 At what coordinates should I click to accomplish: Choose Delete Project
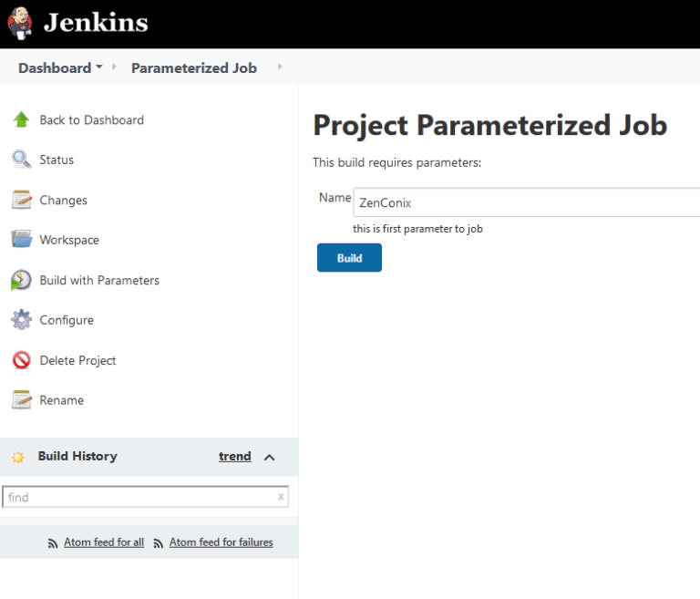click(77, 360)
